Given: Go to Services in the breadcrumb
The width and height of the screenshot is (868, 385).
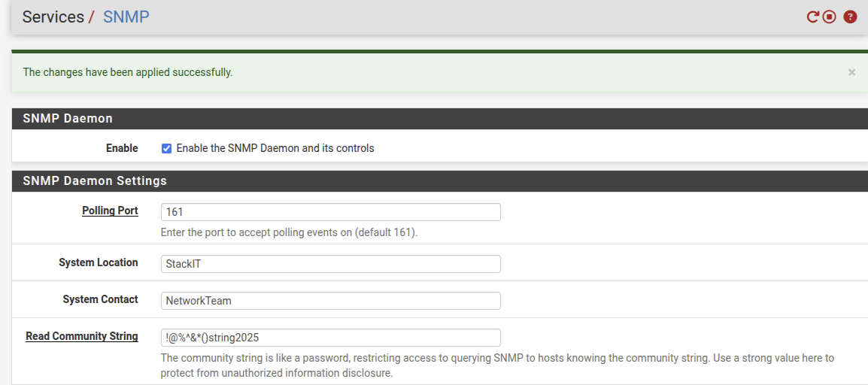Looking at the screenshot, I should (53, 17).
